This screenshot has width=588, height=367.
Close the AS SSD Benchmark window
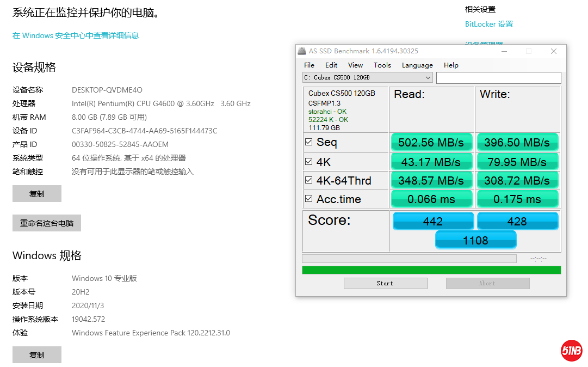553,51
